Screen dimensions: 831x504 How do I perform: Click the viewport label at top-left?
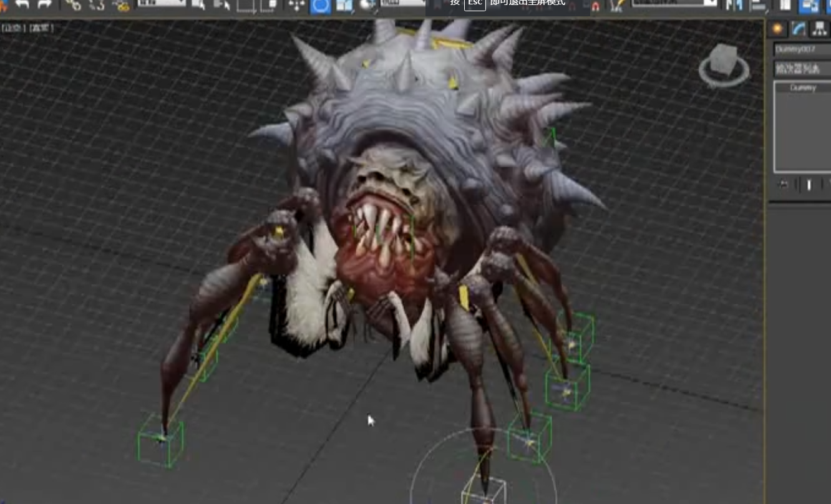27,28
